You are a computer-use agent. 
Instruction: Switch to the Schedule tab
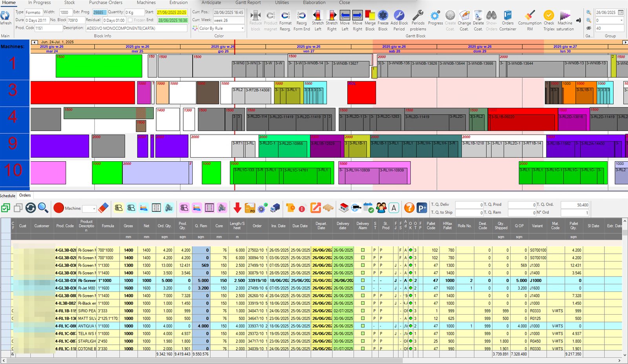tap(7, 195)
